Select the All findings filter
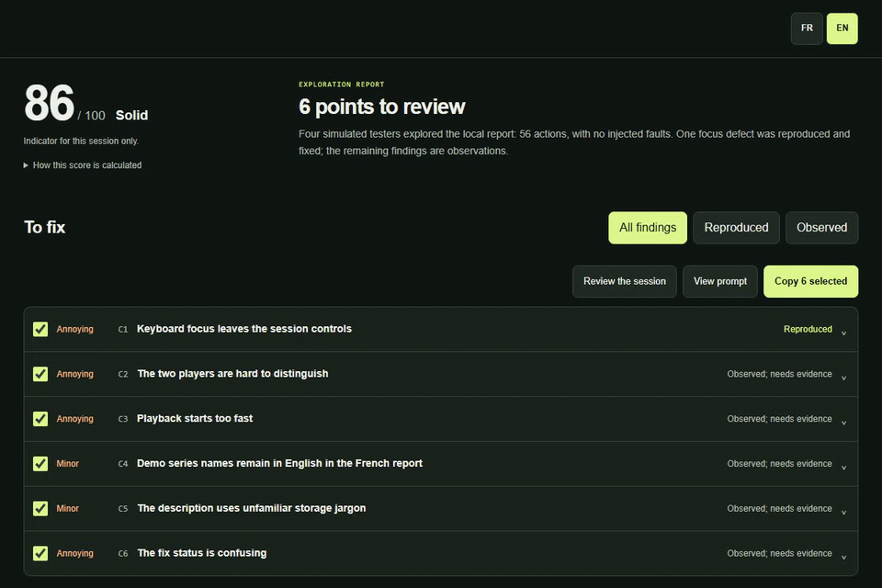 648,227
